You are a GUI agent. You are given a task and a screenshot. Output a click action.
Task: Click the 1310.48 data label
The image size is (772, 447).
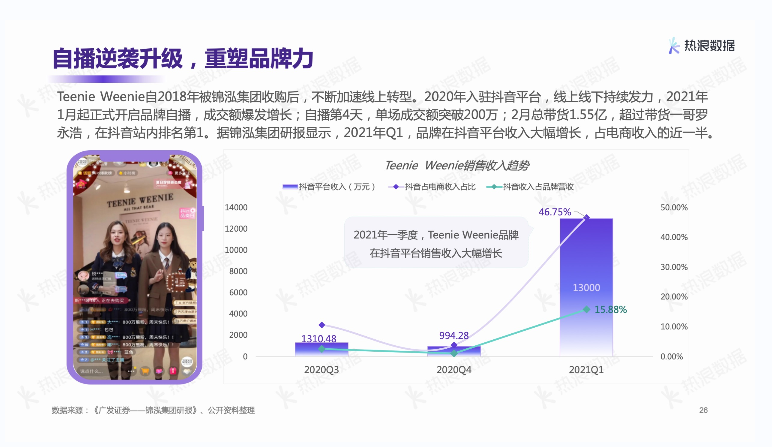tap(319, 338)
